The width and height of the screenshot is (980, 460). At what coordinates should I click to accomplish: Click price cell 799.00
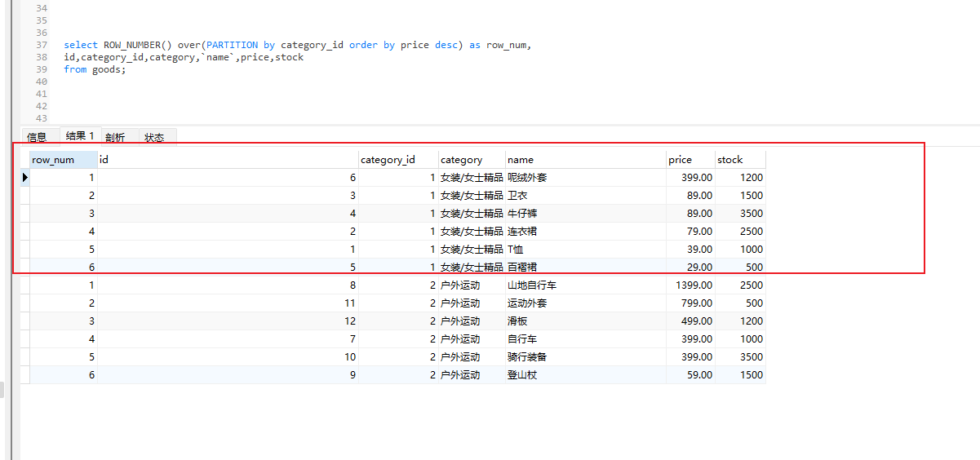pyautogui.click(x=690, y=303)
